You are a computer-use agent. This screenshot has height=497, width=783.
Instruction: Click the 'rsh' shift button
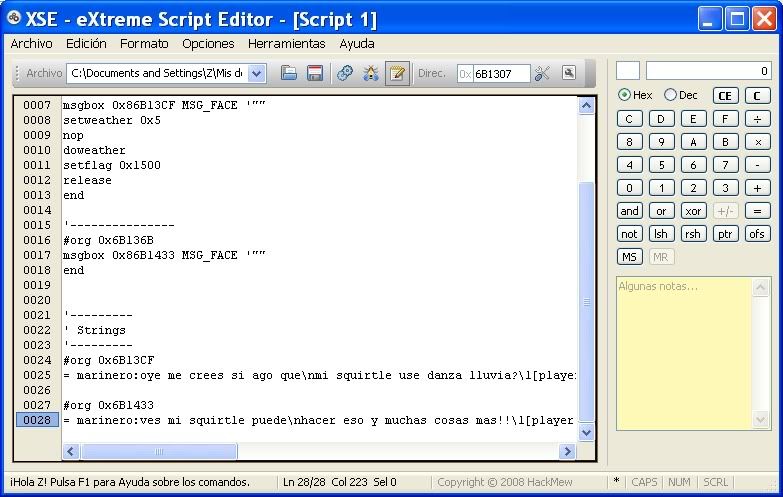[693, 234]
